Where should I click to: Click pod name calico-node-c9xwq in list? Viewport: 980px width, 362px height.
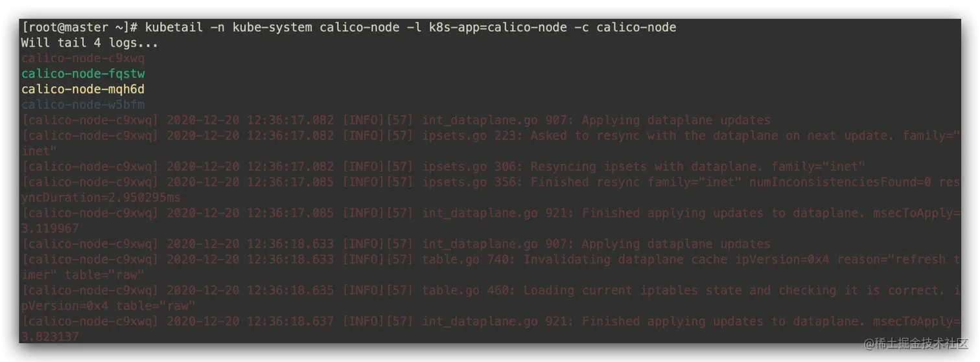[x=83, y=58]
